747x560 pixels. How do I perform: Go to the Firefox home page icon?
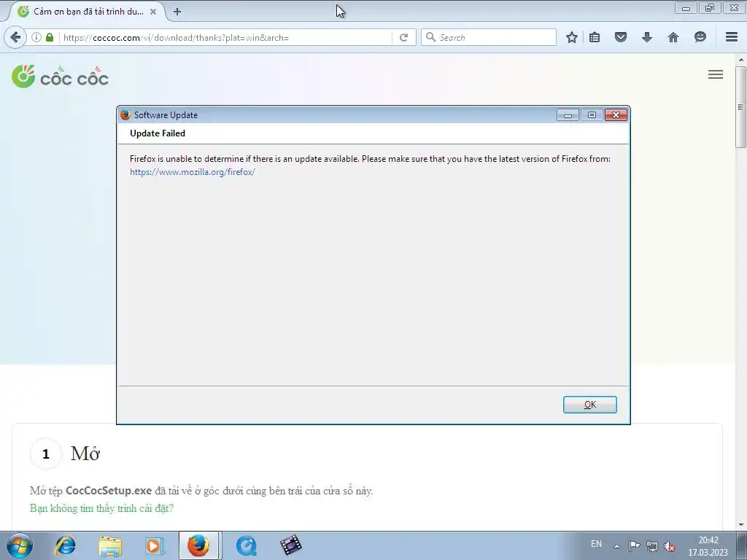click(673, 37)
